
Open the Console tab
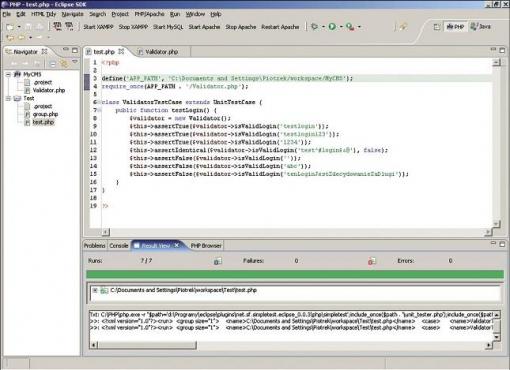(119, 246)
